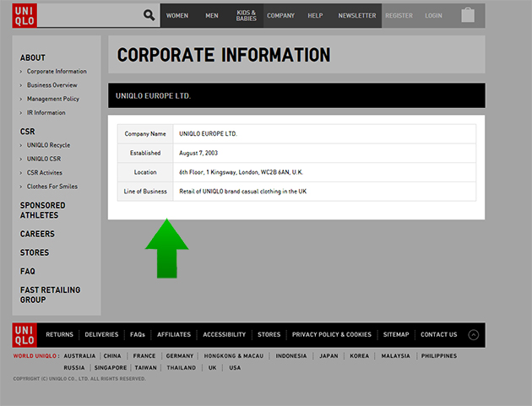Click the Kingsway London location address
532x406 pixels.
coord(242,172)
